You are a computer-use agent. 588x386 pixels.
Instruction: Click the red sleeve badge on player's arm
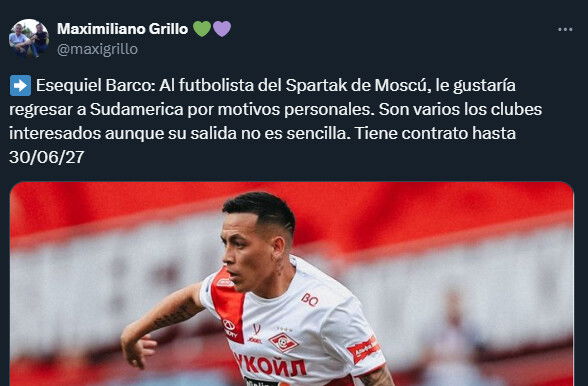pyautogui.click(x=363, y=350)
